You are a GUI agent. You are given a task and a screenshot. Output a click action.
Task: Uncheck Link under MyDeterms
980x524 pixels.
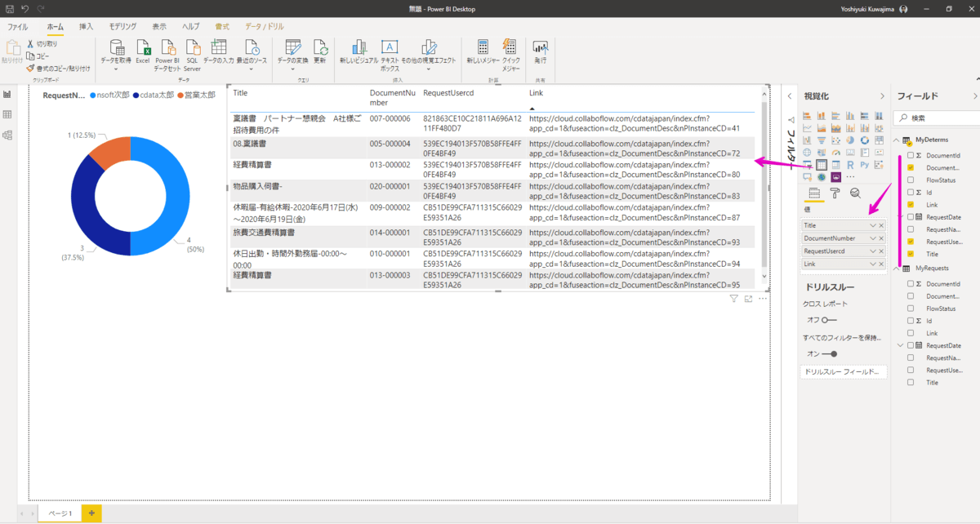[911, 205]
